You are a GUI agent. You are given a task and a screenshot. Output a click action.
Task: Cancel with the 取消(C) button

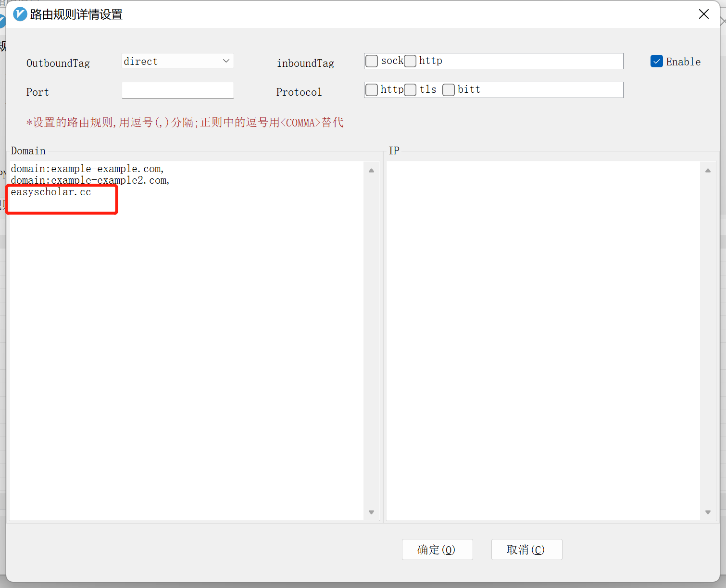point(527,550)
